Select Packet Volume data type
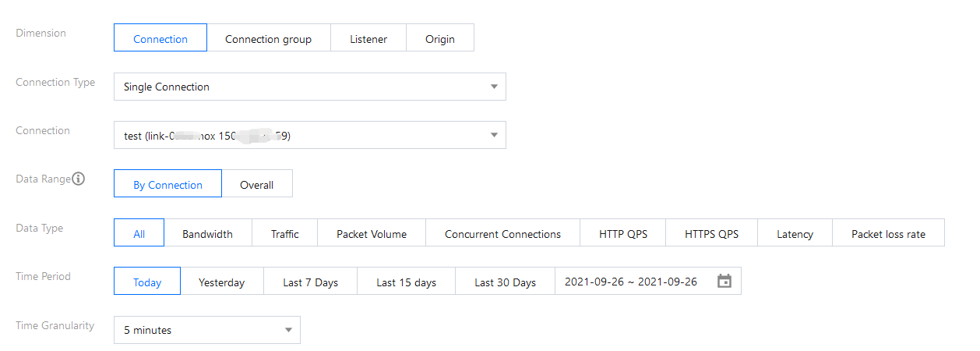Image resolution: width=980 pixels, height=351 pixels. pyautogui.click(x=372, y=233)
